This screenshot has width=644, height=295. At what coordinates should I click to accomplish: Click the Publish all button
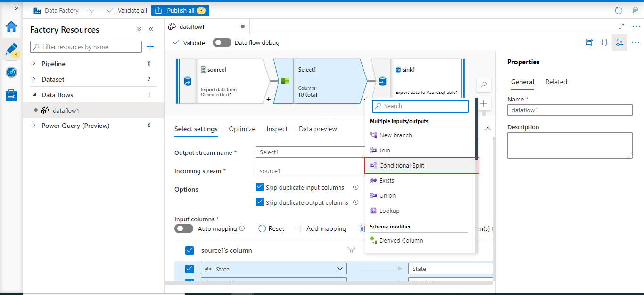pyautogui.click(x=180, y=10)
